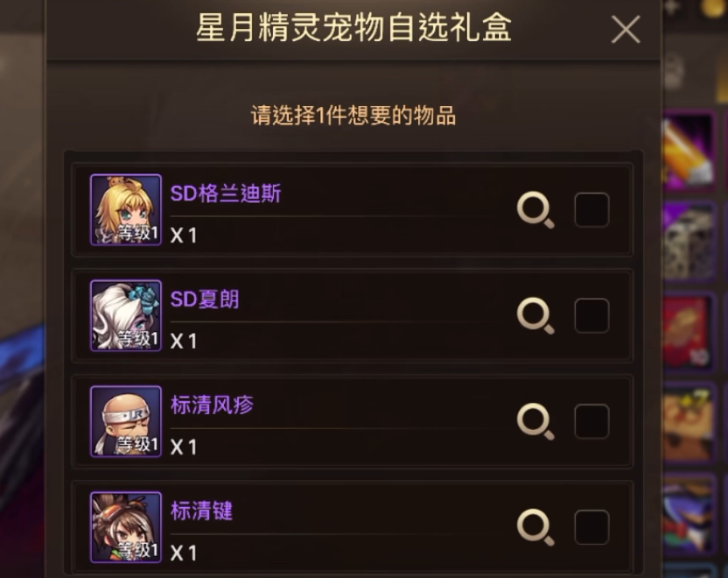The width and height of the screenshot is (728, 578).
Task: Tap the SD格兰迪斯 pet portrait
Action: [x=126, y=209]
